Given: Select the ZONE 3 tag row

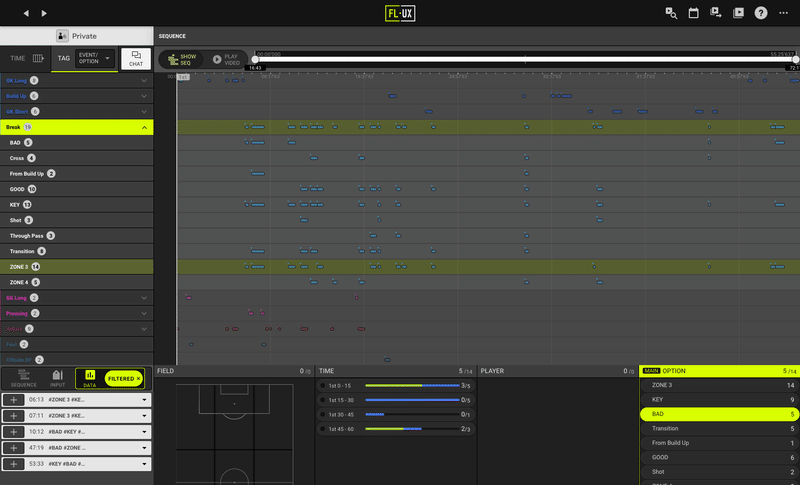Looking at the screenshot, I should (77, 267).
